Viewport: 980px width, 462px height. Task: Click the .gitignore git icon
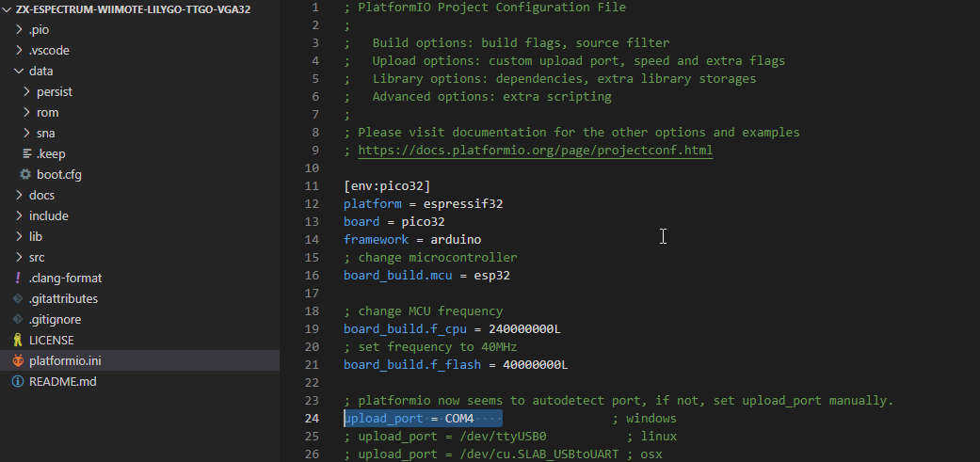click(18, 319)
